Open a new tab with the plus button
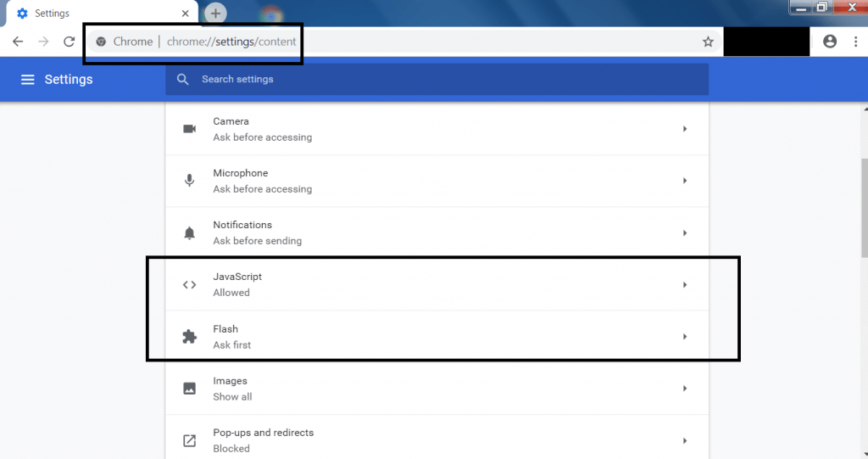This screenshot has height=459, width=868. [x=215, y=14]
